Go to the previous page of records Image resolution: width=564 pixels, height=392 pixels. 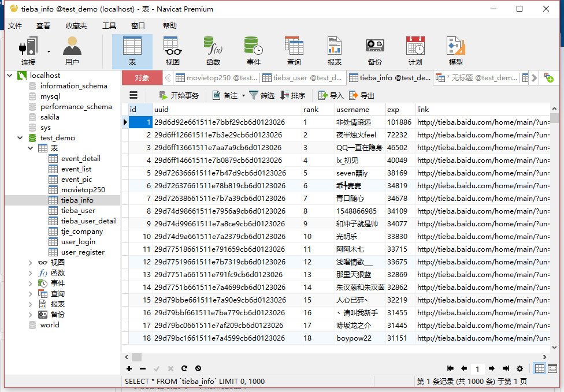464,368
